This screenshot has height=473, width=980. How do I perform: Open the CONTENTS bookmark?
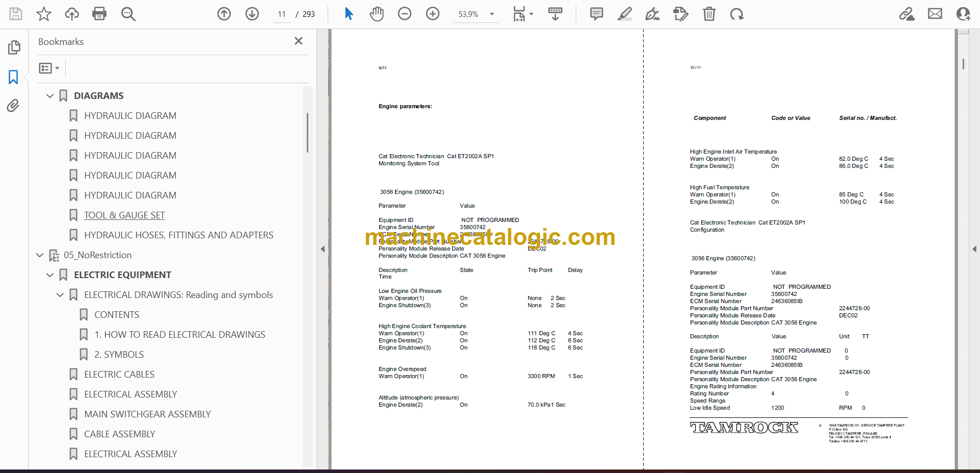pyautogui.click(x=117, y=315)
